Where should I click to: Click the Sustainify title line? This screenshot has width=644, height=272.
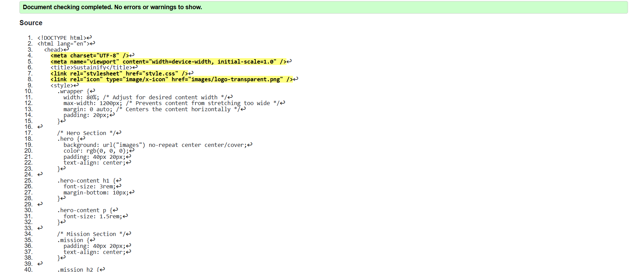[x=94, y=67]
